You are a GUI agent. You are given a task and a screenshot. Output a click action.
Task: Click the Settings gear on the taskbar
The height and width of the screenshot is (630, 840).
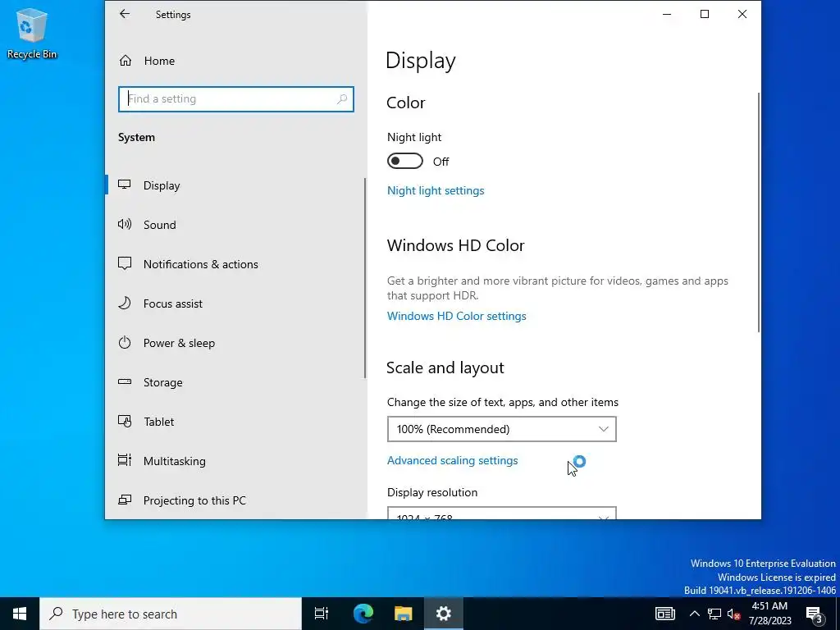click(444, 614)
